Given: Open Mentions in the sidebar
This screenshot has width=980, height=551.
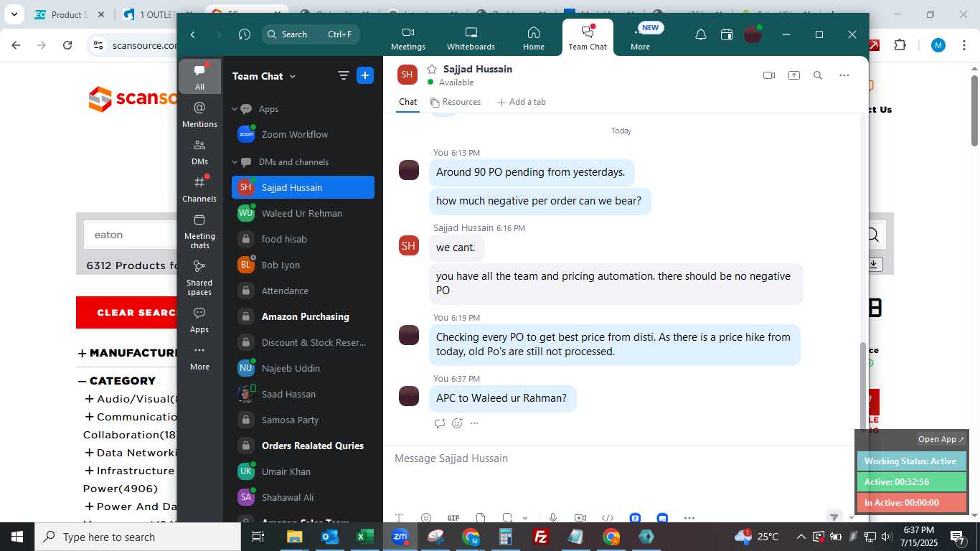Looking at the screenshot, I should 199,114.
